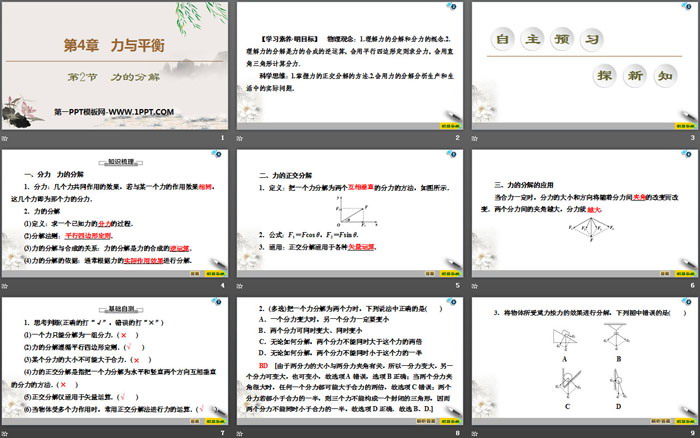Select slide 5 about 力的正交分解
The image size is (700, 438).
click(350, 213)
